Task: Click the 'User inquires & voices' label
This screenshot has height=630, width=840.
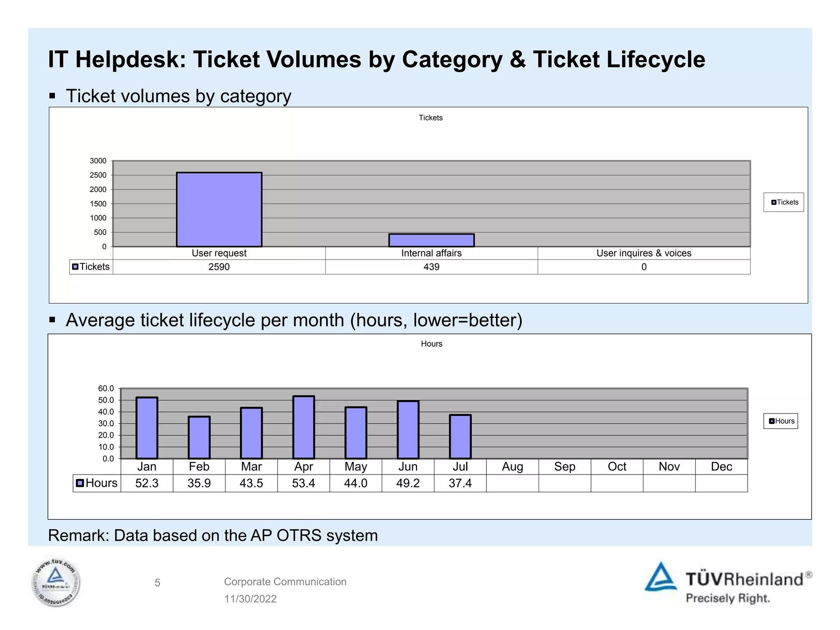Action: (x=644, y=253)
